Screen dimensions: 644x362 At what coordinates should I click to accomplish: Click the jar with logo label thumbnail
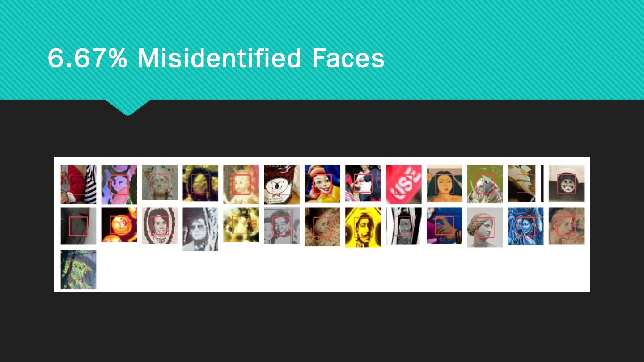[x=281, y=184]
